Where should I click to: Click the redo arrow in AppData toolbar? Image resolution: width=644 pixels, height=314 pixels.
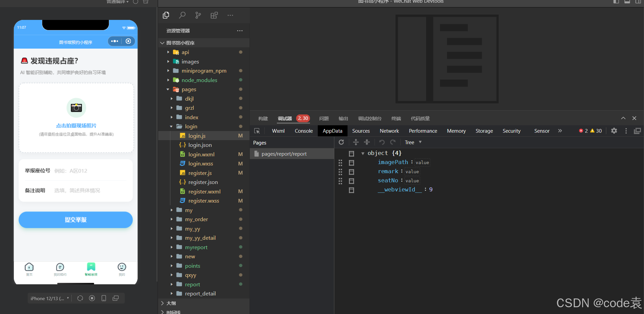393,142
